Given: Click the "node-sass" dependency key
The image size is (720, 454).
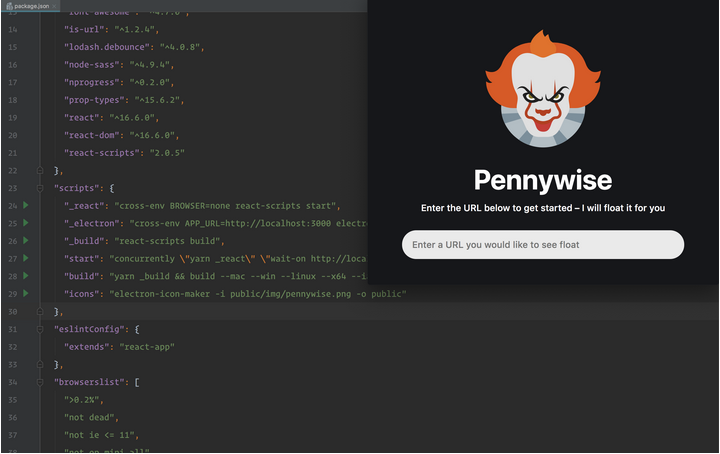Looking at the screenshot, I should click(91, 65).
